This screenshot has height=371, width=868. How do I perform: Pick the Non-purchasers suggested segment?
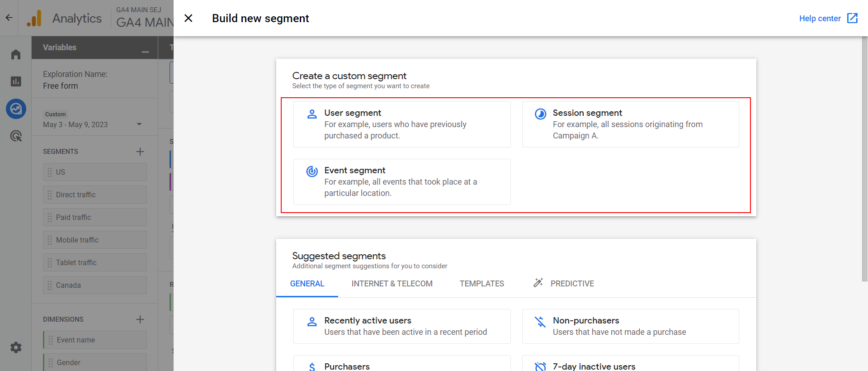(x=630, y=326)
